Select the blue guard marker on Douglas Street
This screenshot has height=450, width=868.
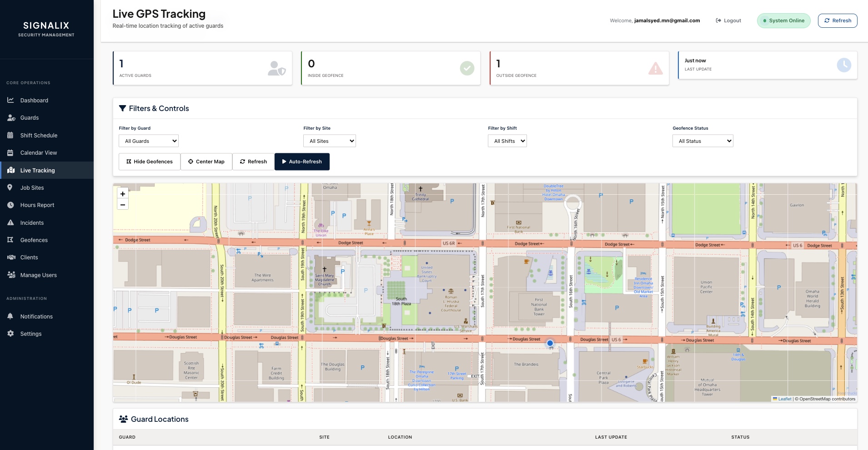coord(550,343)
